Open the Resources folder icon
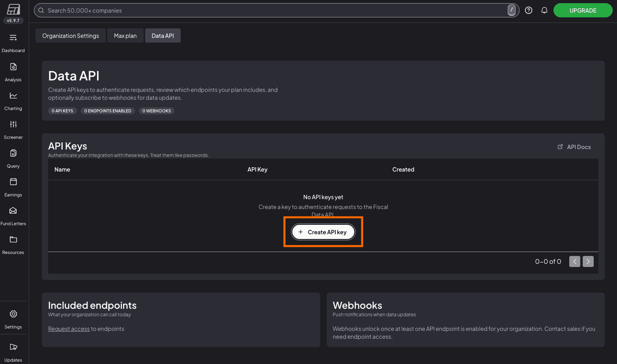 (13, 239)
